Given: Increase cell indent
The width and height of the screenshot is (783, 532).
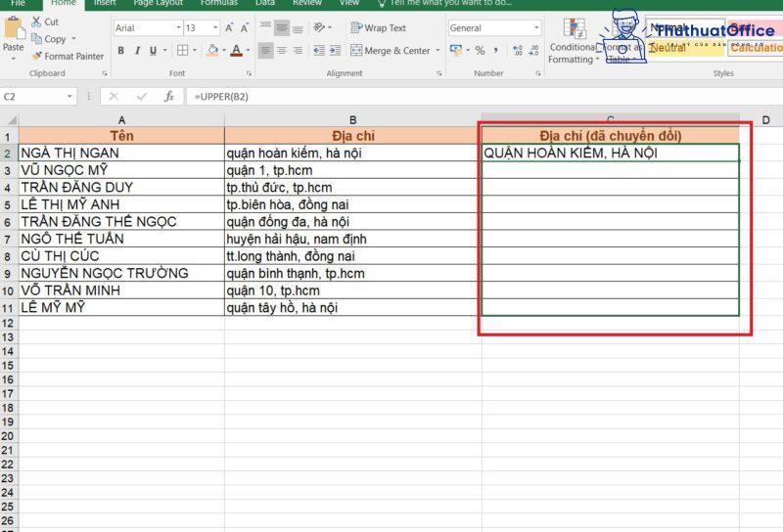Looking at the screenshot, I should [x=335, y=51].
